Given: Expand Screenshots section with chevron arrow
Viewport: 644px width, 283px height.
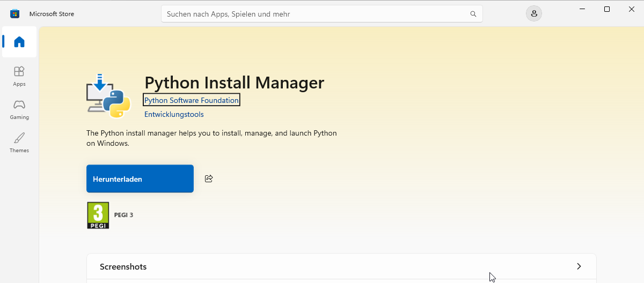Looking at the screenshot, I should coord(579,266).
